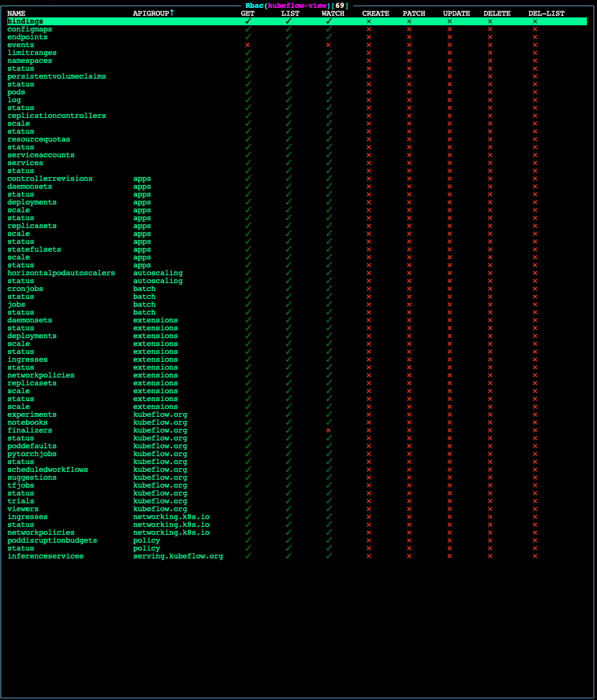Click the LIST column header
This screenshot has height=700, width=597.
(x=290, y=13)
